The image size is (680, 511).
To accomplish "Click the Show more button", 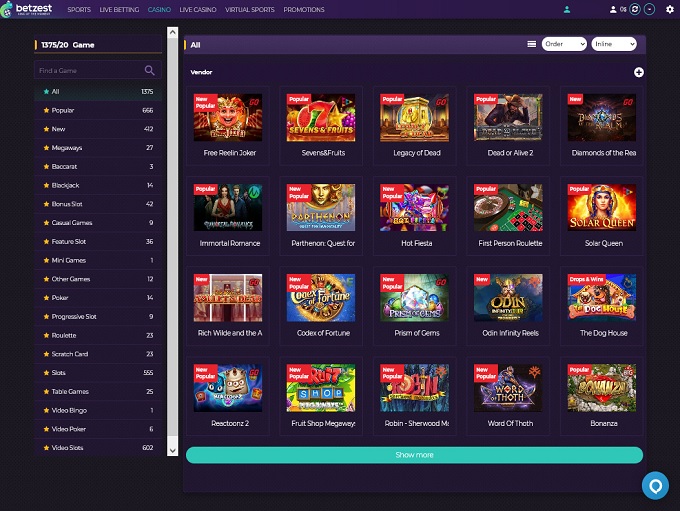I will point(414,455).
